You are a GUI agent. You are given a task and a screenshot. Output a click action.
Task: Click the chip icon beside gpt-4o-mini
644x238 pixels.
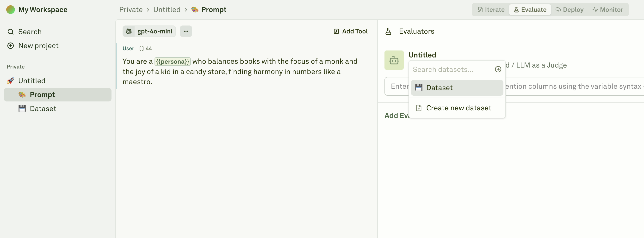129,31
